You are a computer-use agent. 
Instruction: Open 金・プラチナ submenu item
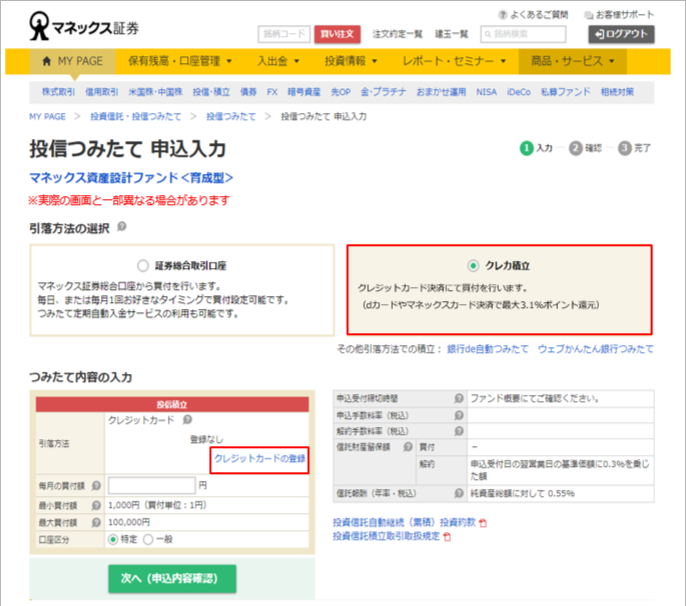pyautogui.click(x=383, y=92)
